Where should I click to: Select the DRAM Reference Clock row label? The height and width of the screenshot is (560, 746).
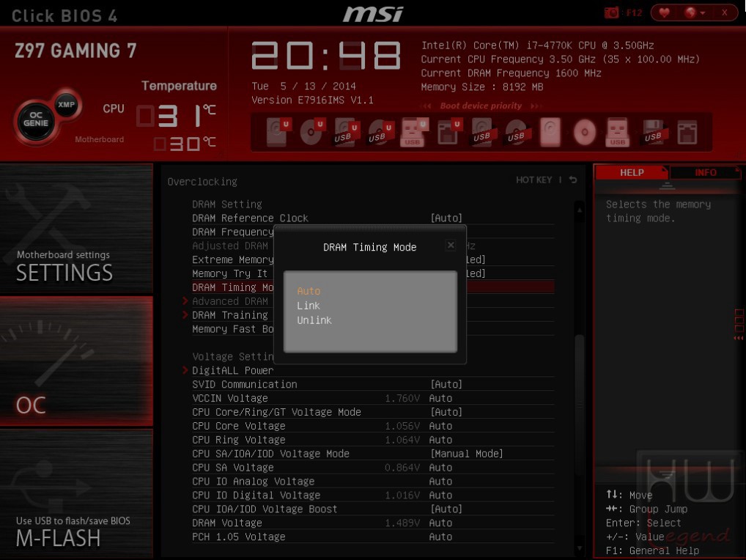250,218
